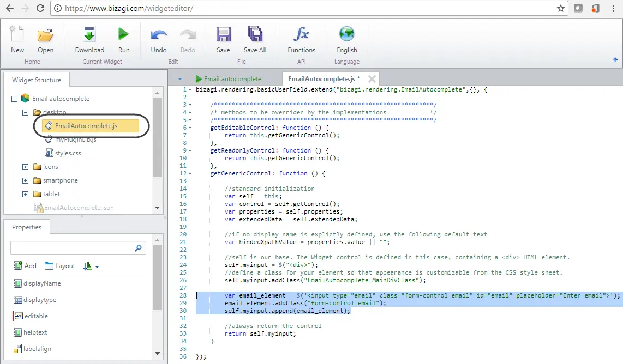Create a new widget with New icon
The image size is (623, 364).
point(17,39)
